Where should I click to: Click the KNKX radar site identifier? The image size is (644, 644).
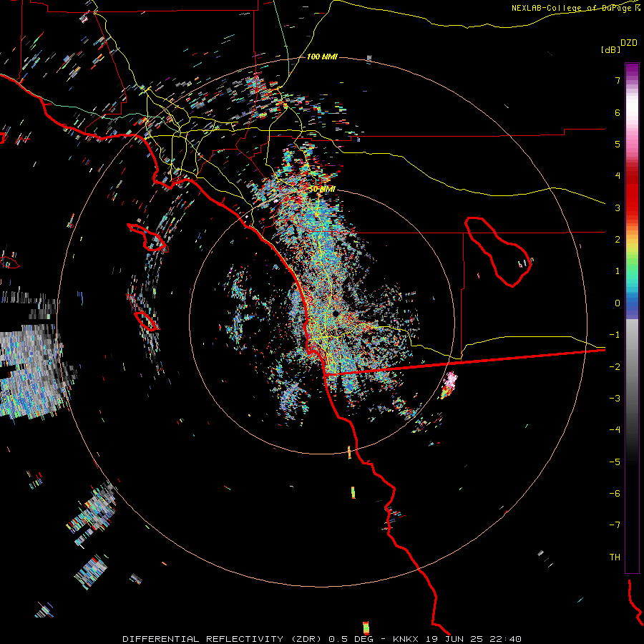click(406, 639)
